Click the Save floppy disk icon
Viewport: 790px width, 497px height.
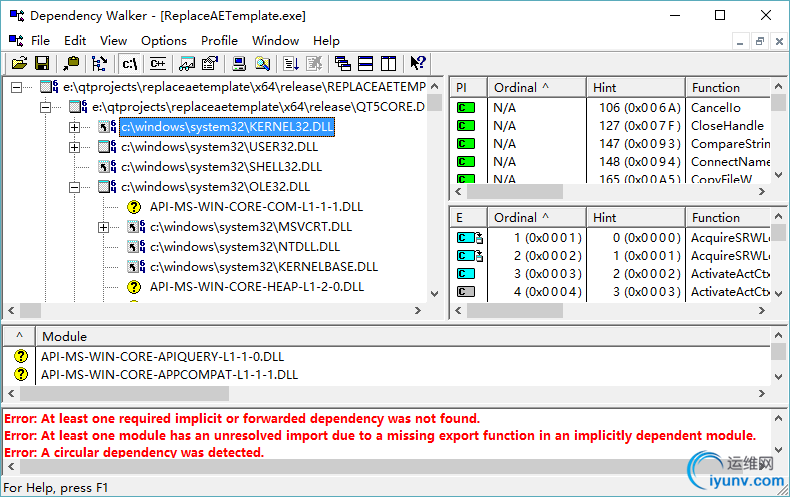(x=42, y=64)
